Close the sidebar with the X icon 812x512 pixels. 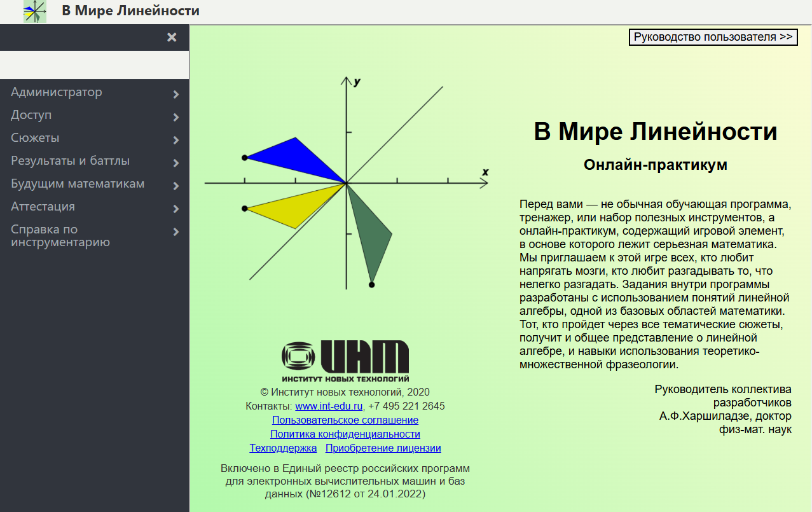pyautogui.click(x=172, y=38)
